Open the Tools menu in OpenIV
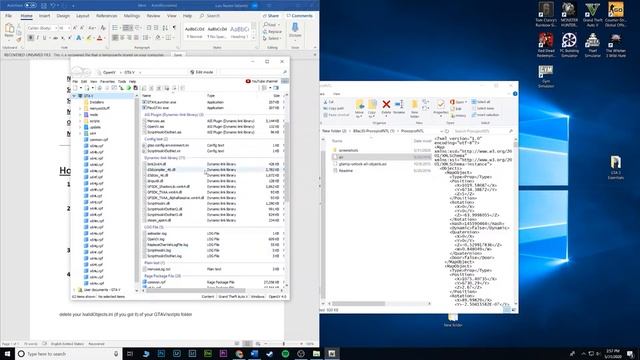640x360 pixels. (122, 82)
